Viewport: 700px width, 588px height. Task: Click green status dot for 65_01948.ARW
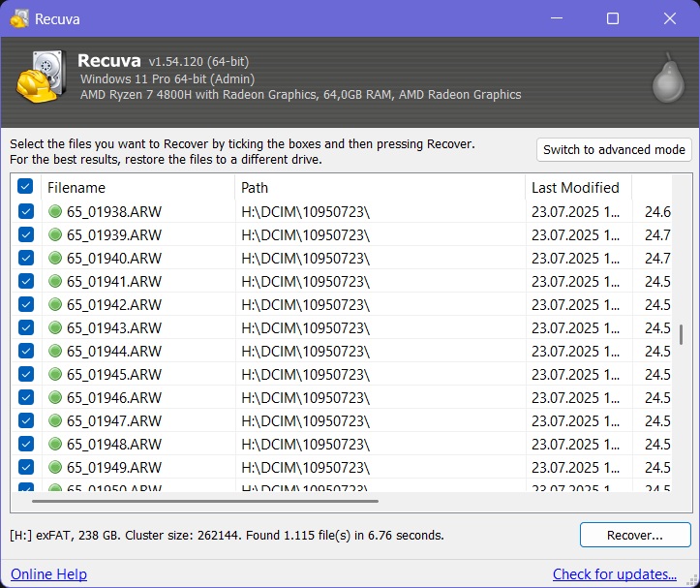(55, 444)
